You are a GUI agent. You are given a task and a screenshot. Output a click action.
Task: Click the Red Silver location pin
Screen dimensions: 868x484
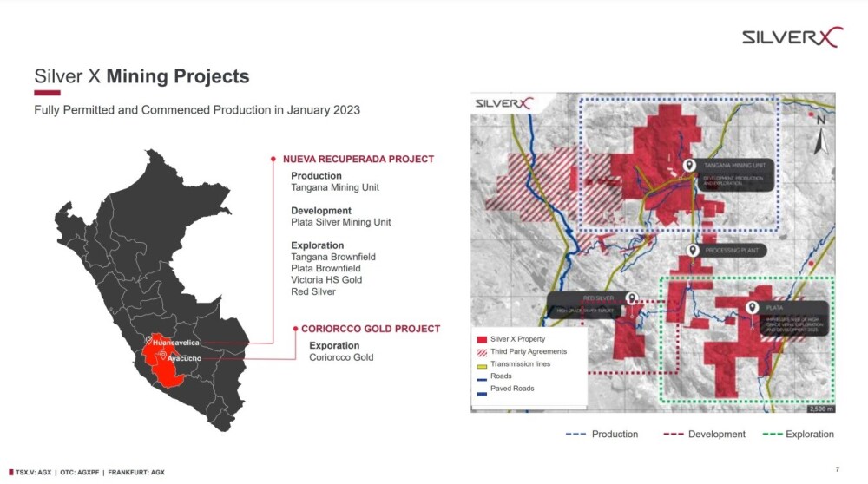pyautogui.click(x=631, y=298)
